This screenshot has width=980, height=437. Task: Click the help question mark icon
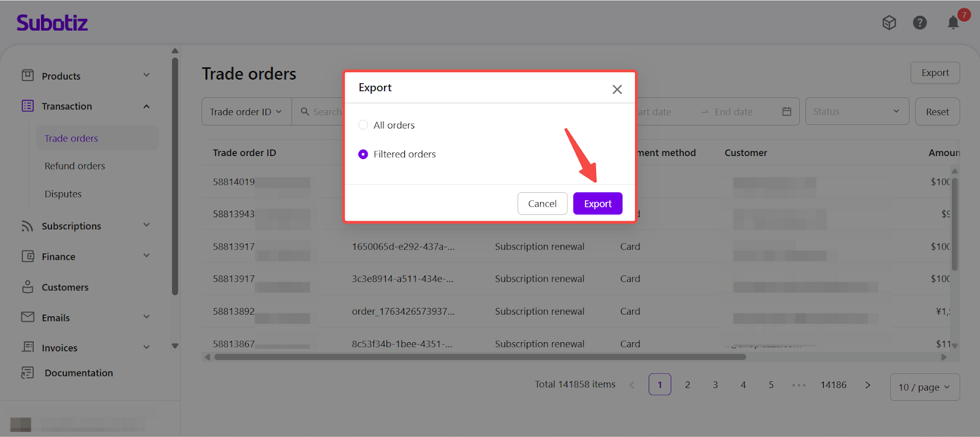tap(919, 23)
